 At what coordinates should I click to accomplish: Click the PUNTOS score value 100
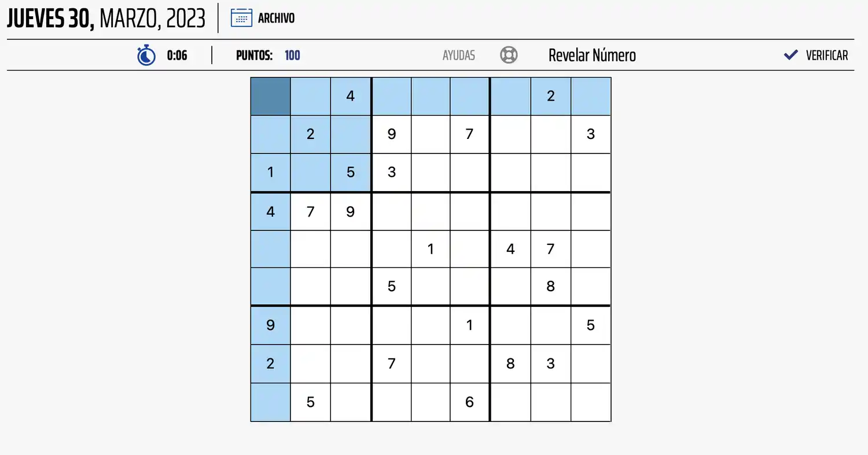coord(292,55)
